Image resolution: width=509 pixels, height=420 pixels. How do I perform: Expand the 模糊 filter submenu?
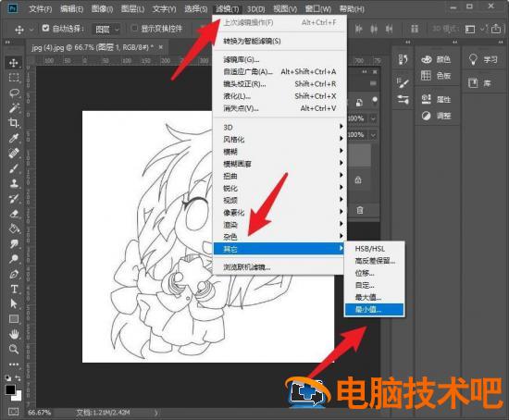pyautogui.click(x=279, y=151)
